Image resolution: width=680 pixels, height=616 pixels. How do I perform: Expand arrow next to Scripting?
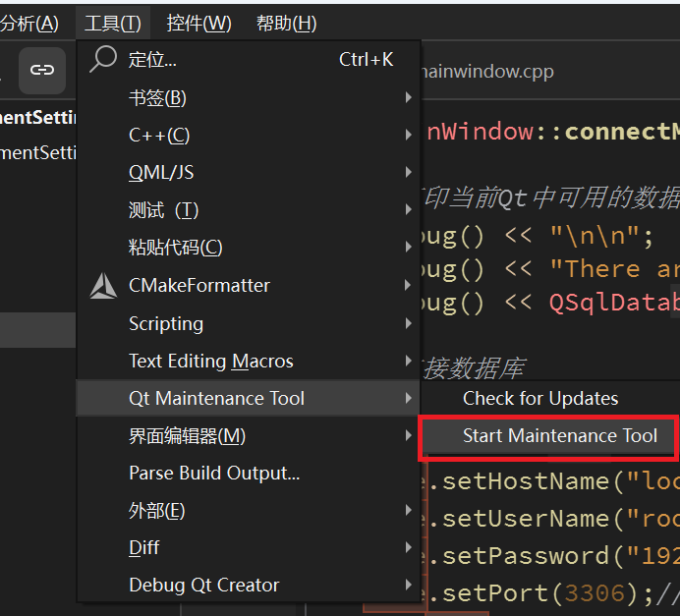pos(408,323)
